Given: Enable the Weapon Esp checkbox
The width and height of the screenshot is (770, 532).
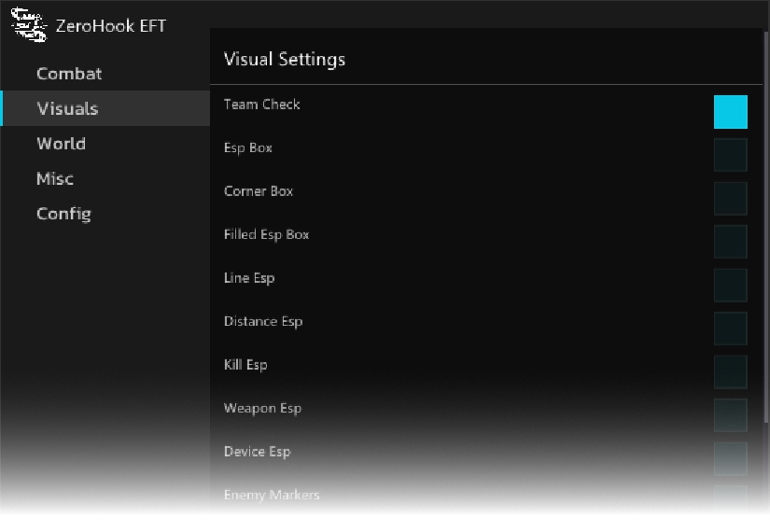Looking at the screenshot, I should (730, 415).
